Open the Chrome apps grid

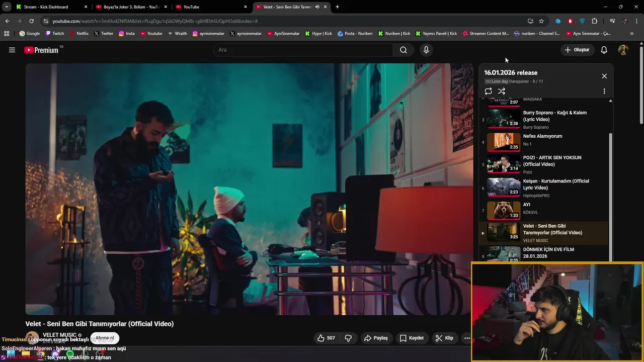click(7, 34)
